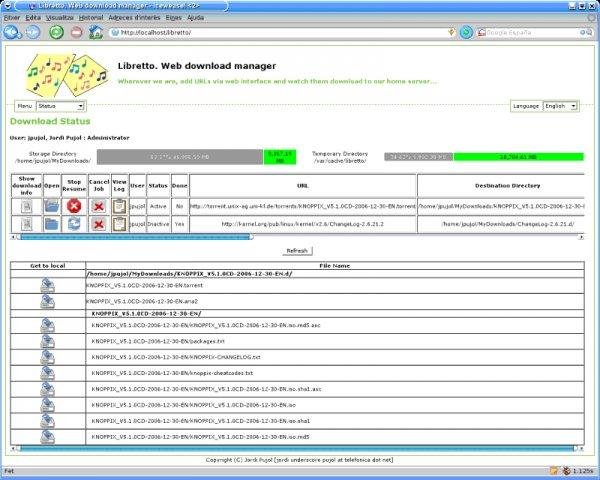Get KNOPPIX-CHANGELOG.txt to local
This screenshot has width=600, height=480.
pyautogui.click(x=47, y=357)
